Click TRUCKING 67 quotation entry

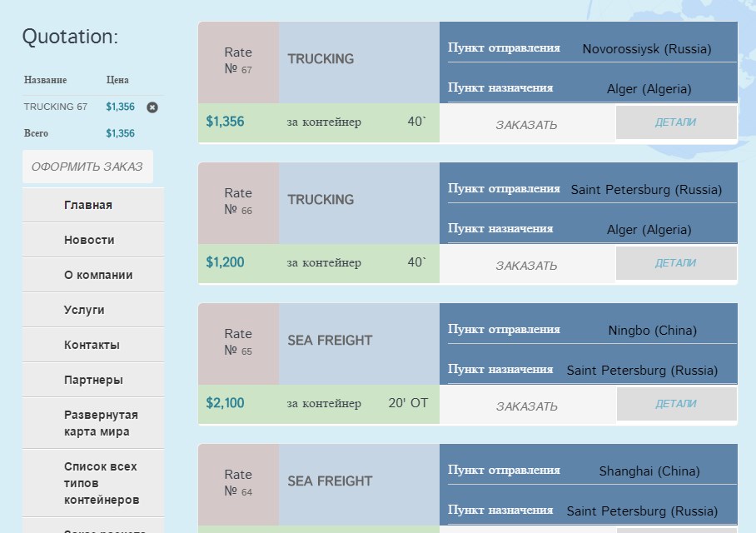tap(55, 107)
